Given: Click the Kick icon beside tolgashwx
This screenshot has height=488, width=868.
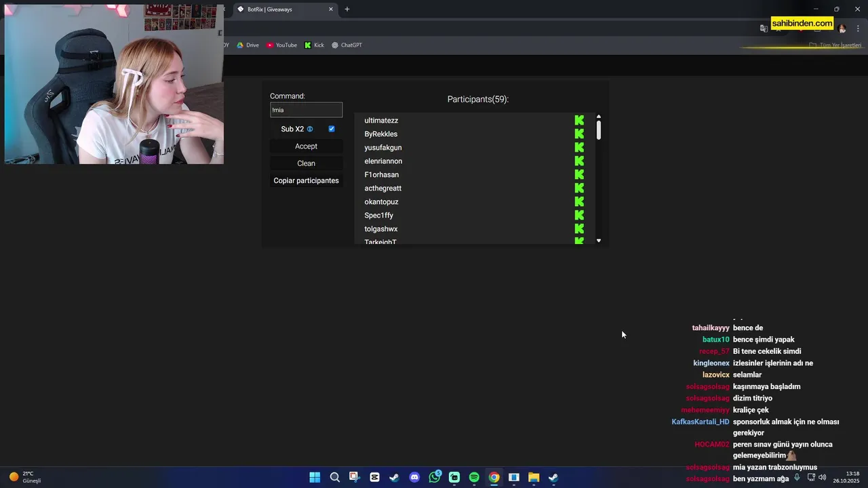Looking at the screenshot, I should 579,228.
